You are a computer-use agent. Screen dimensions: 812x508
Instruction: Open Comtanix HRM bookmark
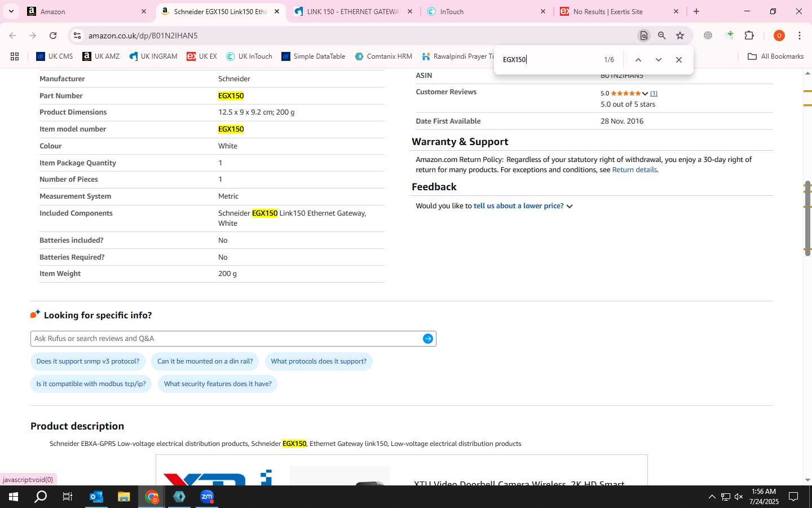(x=383, y=56)
